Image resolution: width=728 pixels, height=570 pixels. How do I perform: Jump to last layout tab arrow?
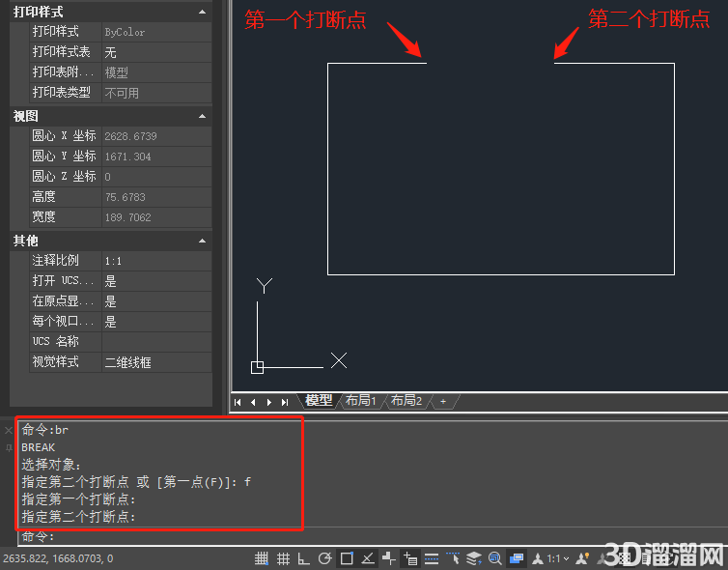click(285, 402)
